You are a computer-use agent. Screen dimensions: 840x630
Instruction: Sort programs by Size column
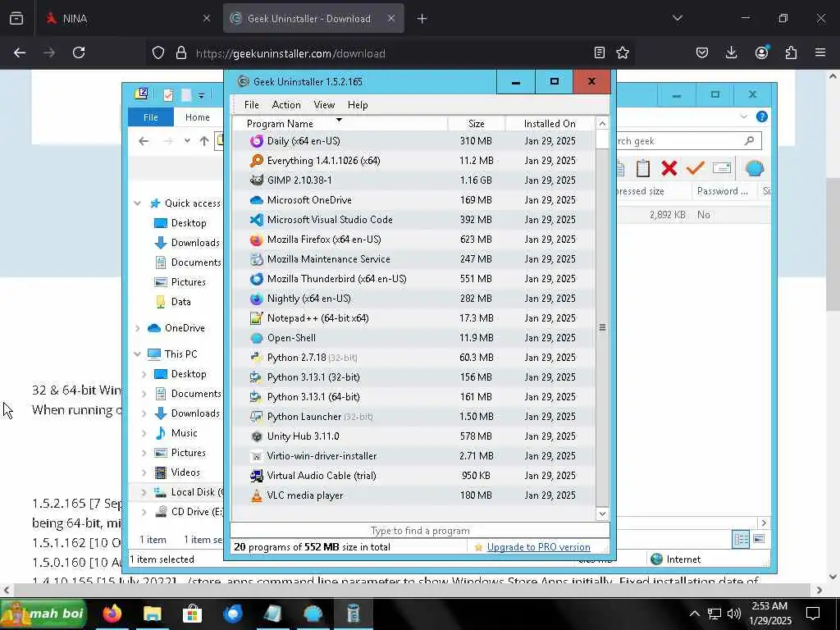[477, 124]
